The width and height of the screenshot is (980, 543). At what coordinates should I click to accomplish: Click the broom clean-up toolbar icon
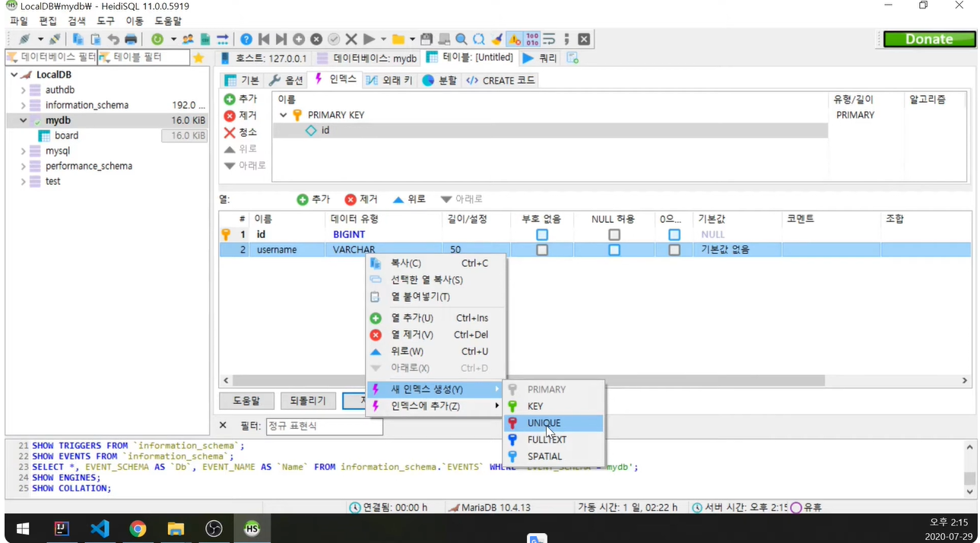tap(496, 39)
